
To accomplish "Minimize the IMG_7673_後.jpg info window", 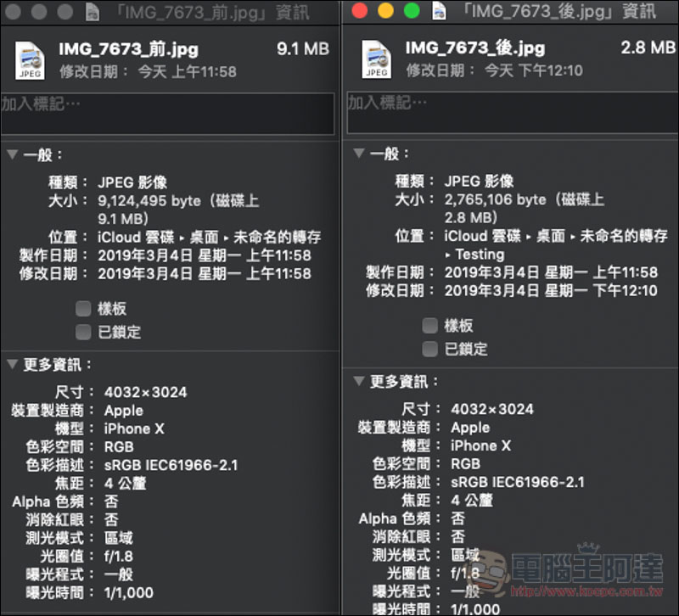I will tap(385, 10).
